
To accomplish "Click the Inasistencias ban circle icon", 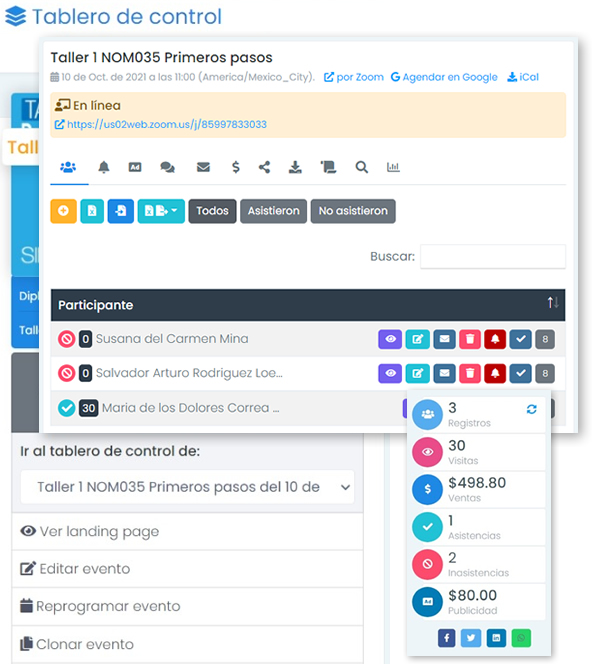I will (427, 564).
